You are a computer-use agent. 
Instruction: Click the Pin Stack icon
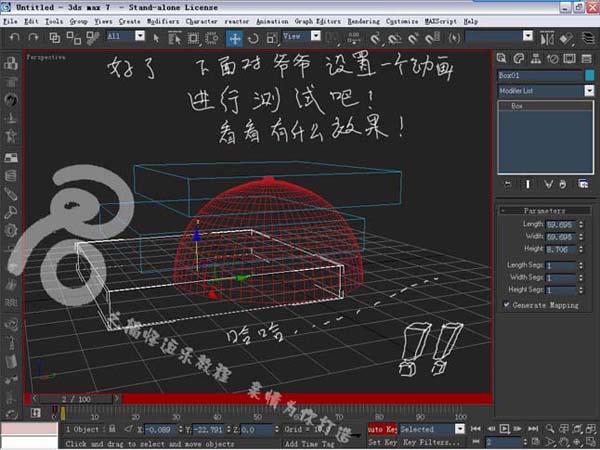[507, 184]
